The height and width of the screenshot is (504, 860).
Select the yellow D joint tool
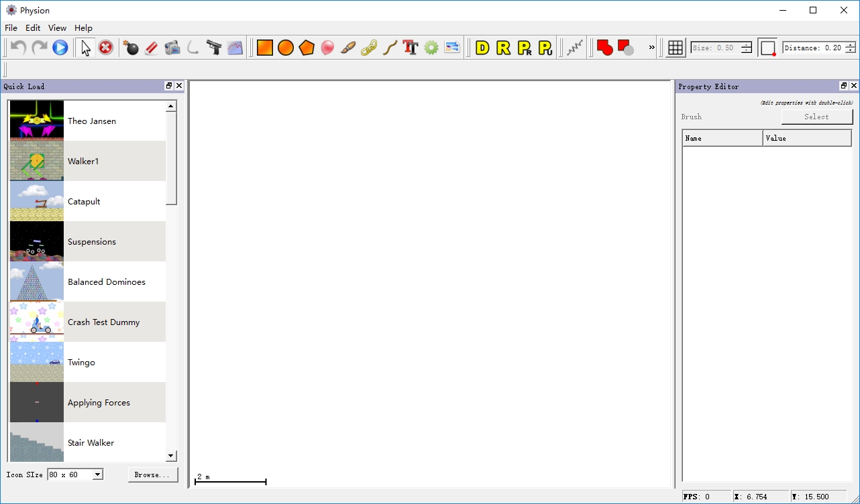[482, 48]
